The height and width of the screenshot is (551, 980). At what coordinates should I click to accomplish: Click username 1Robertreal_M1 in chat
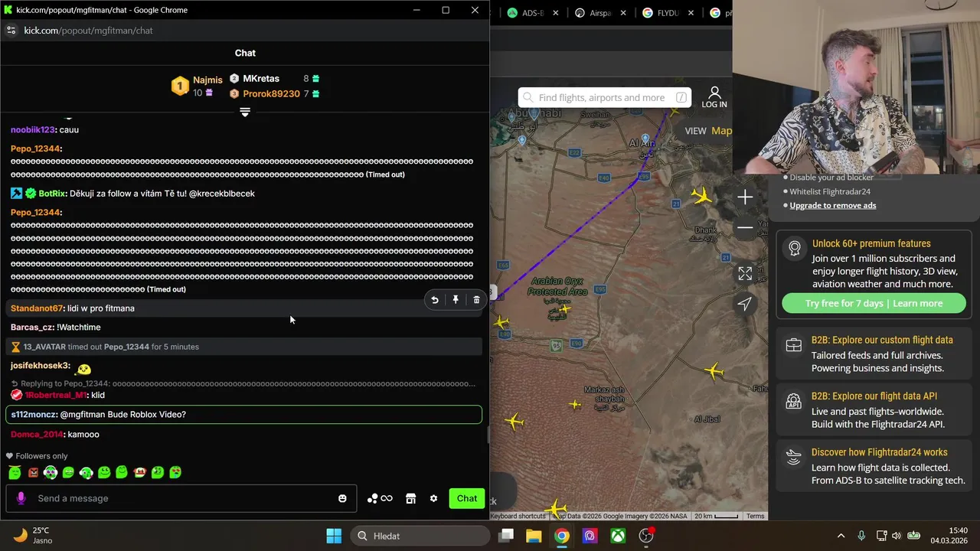coord(55,395)
